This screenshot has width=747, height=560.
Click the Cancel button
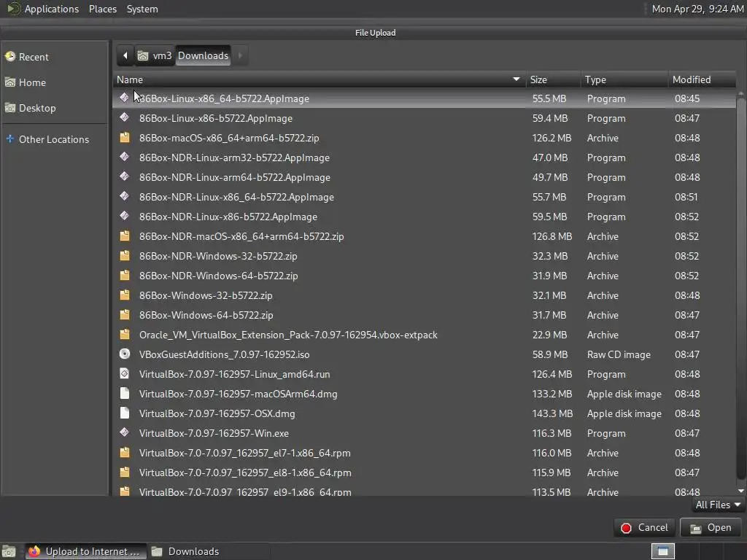[644, 528]
